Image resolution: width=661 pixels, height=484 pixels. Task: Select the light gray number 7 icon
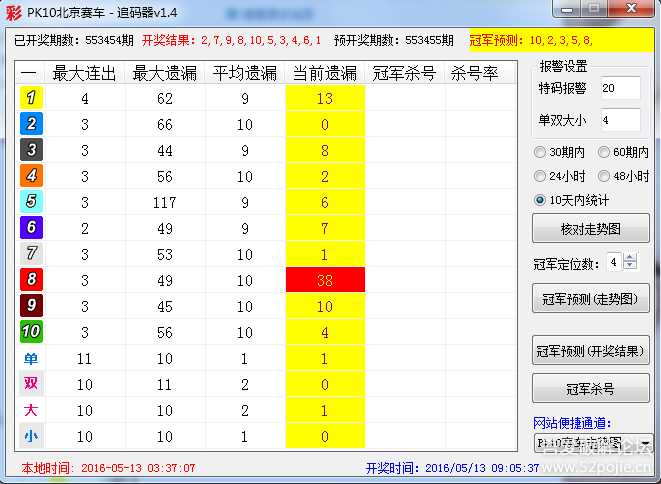[31, 253]
